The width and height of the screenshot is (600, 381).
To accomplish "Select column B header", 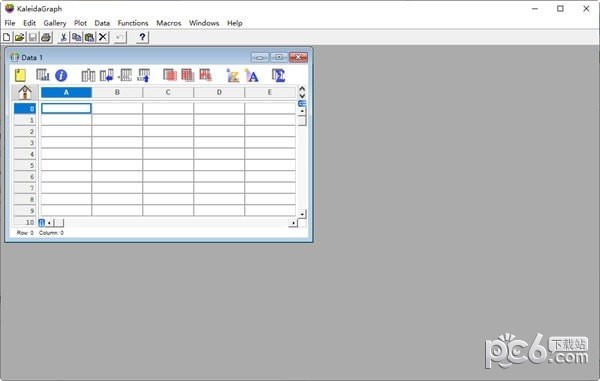I will [117, 92].
